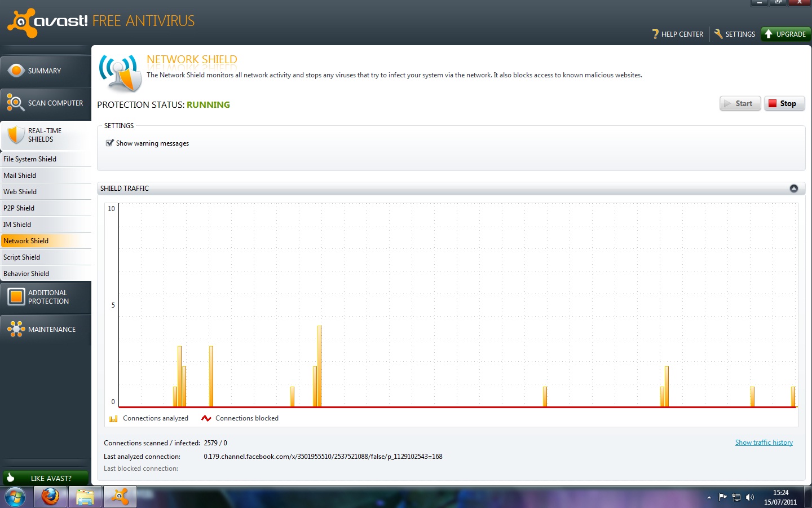Click the Like Avast? button
Image resolution: width=812 pixels, height=508 pixels.
(x=46, y=478)
